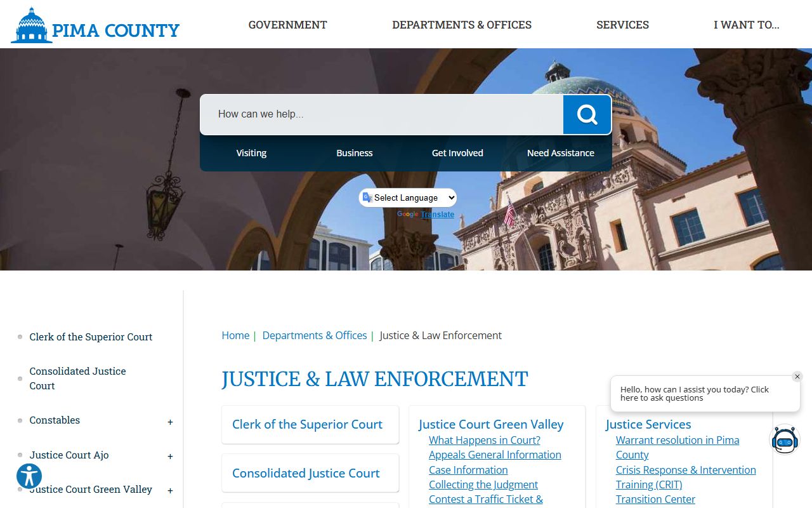This screenshot has height=508, width=812.
Task: Open the chatbot robot icon
Action: click(785, 439)
